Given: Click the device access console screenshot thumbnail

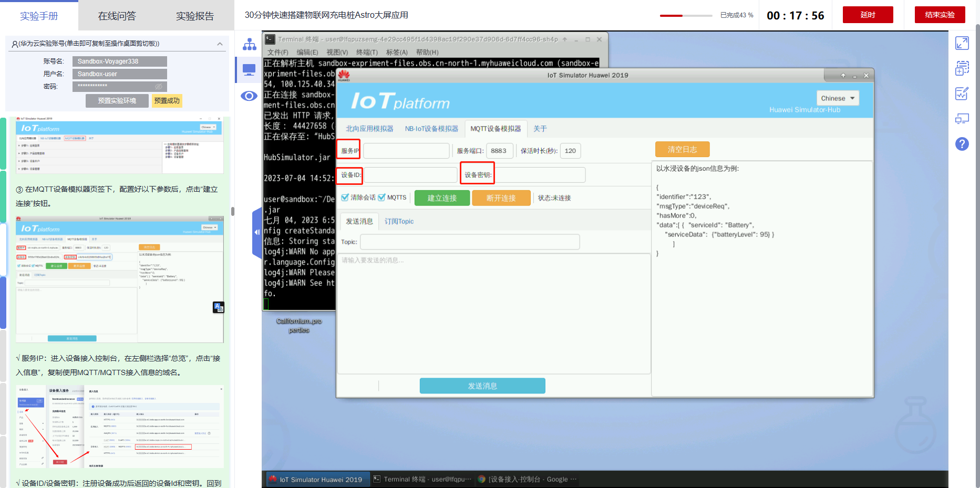Looking at the screenshot, I should pyautogui.click(x=120, y=427).
